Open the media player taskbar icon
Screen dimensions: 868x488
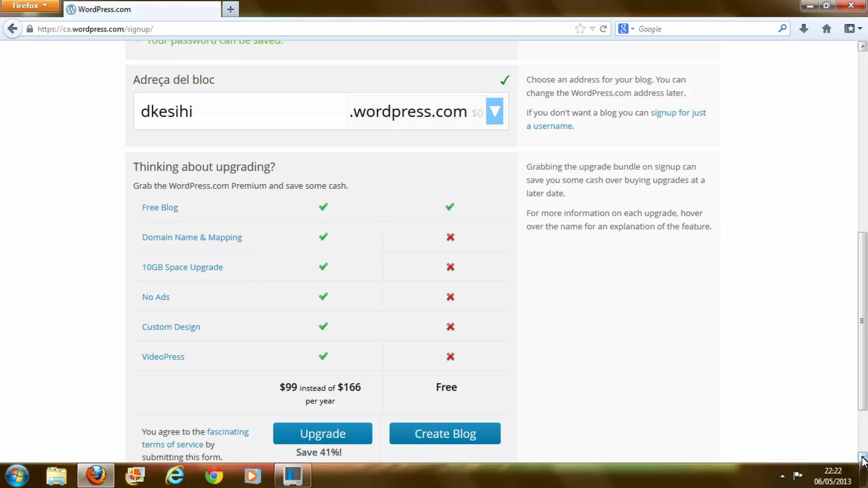pyautogui.click(x=253, y=476)
